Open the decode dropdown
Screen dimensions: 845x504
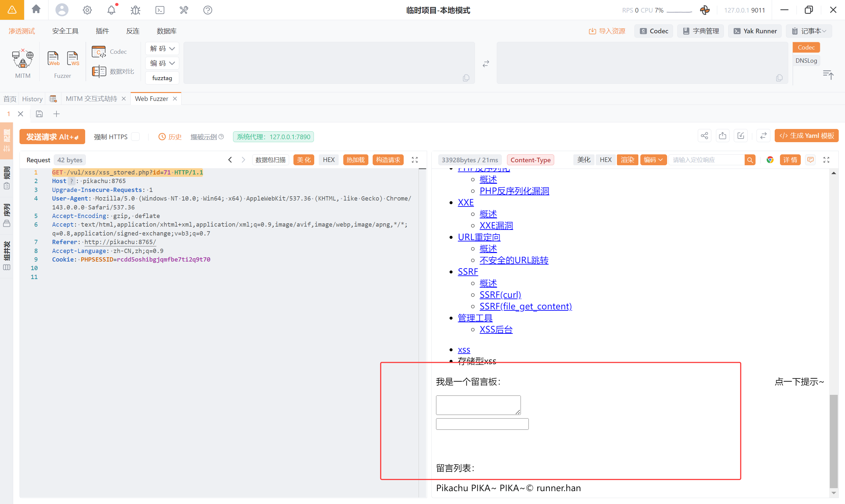[162, 48]
